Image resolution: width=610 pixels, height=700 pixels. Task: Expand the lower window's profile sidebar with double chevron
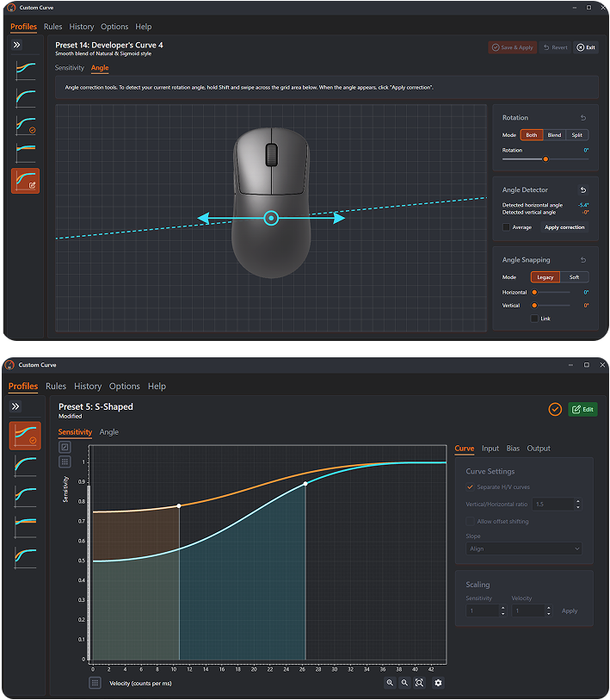(16, 406)
